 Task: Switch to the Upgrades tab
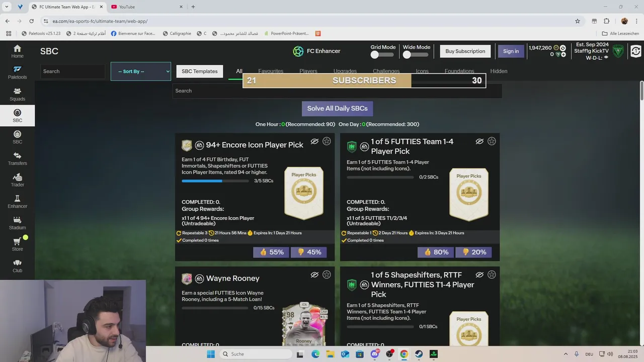click(345, 71)
